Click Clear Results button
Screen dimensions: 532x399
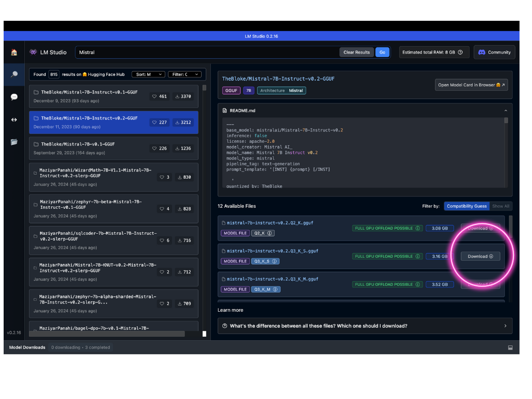356,52
